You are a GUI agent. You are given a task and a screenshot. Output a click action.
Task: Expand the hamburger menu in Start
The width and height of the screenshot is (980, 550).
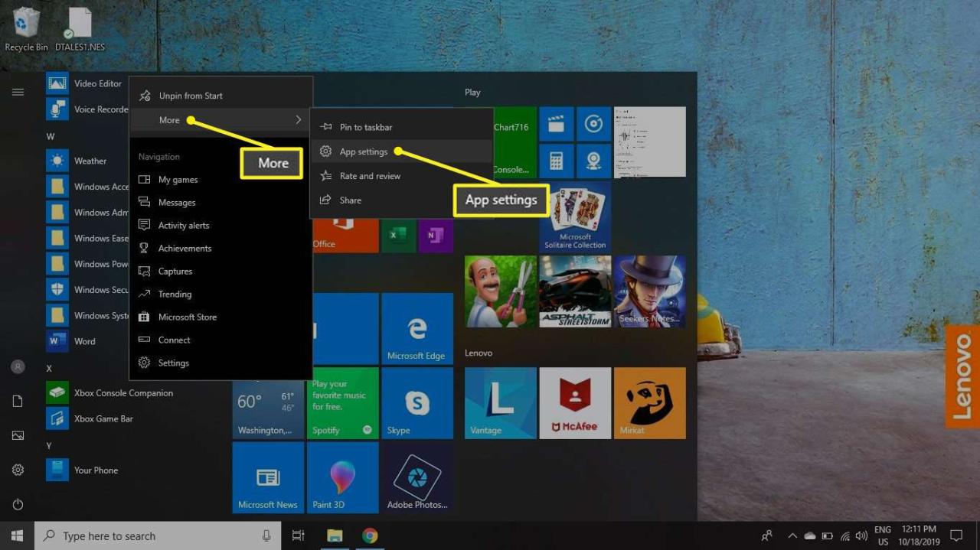click(18, 92)
